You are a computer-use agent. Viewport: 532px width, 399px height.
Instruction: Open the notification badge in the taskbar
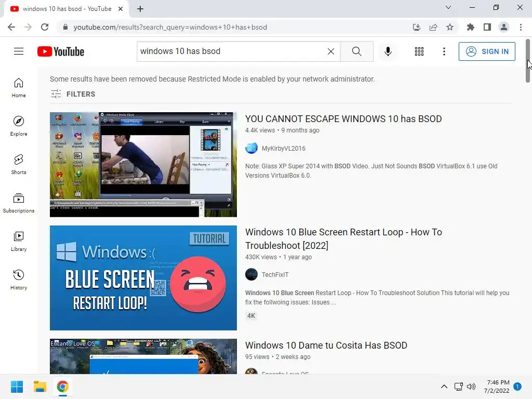[517, 387]
